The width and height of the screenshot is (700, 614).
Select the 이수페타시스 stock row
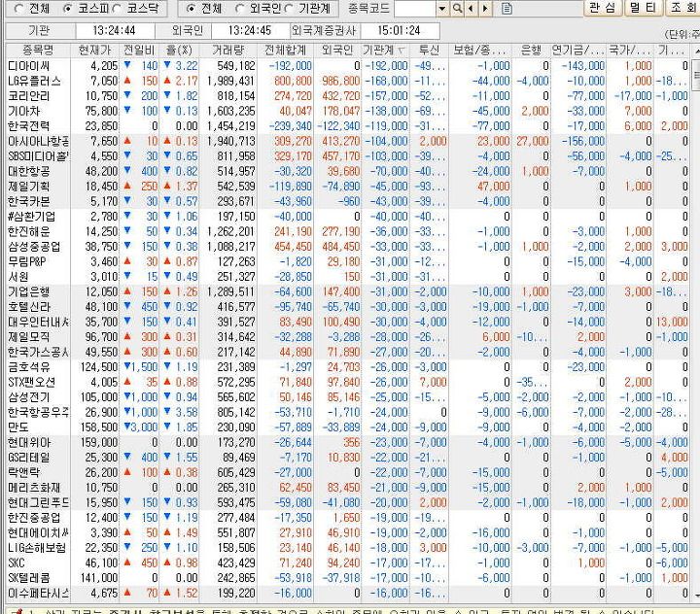pos(348,594)
